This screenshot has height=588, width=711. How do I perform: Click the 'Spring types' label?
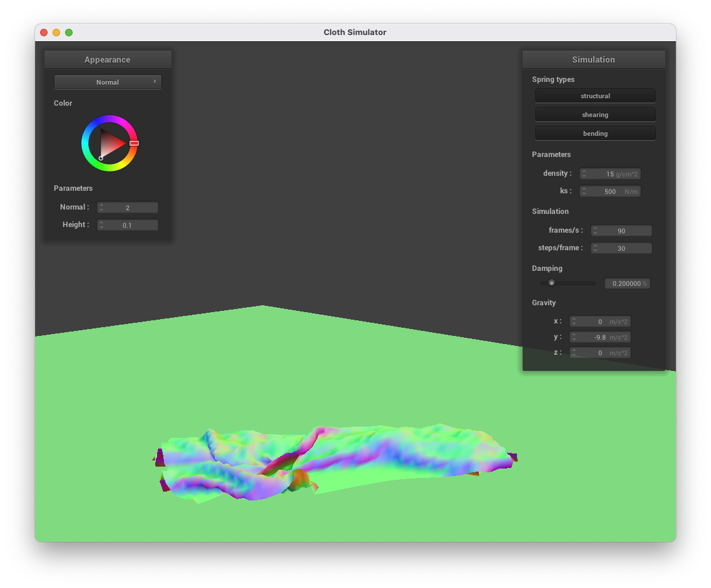pos(553,79)
